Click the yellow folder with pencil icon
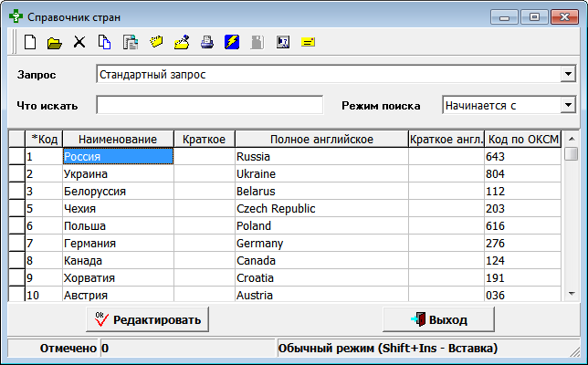Screen dimensions: 588x365 tap(182, 42)
